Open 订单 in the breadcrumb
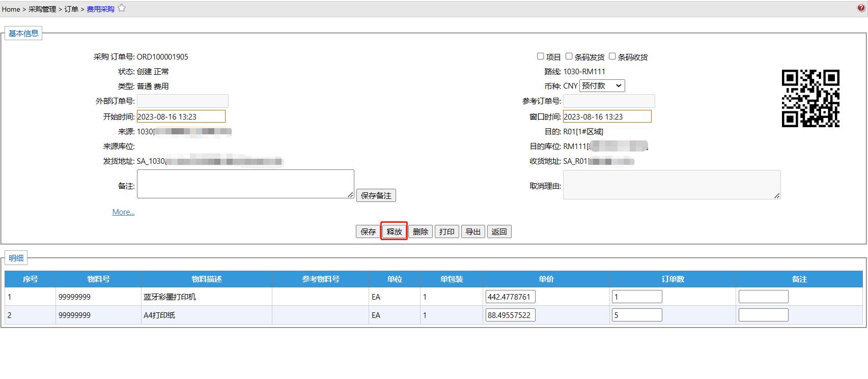The width and height of the screenshot is (868, 379). pos(71,9)
